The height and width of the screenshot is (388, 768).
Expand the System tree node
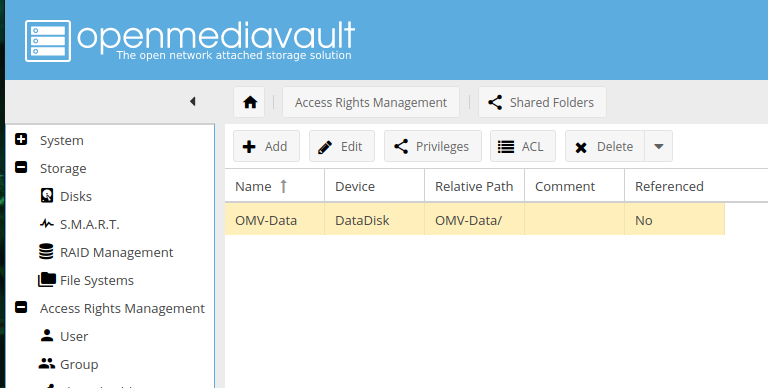(x=21, y=140)
